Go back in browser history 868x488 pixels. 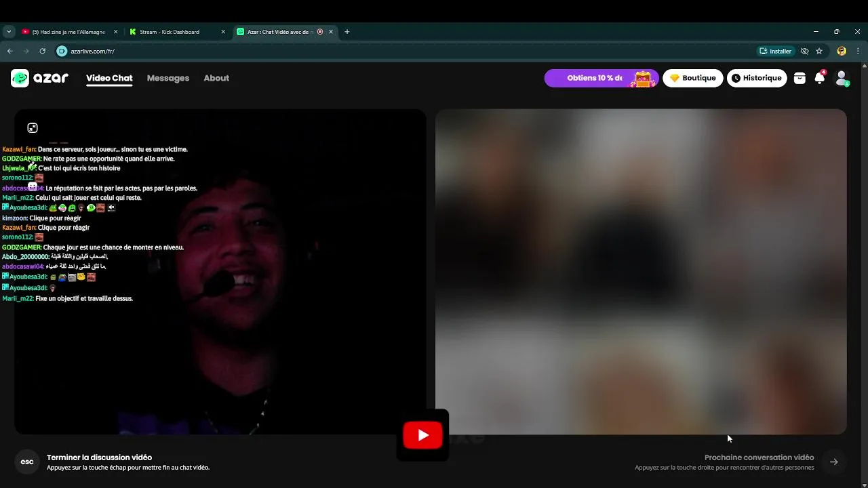click(x=10, y=51)
